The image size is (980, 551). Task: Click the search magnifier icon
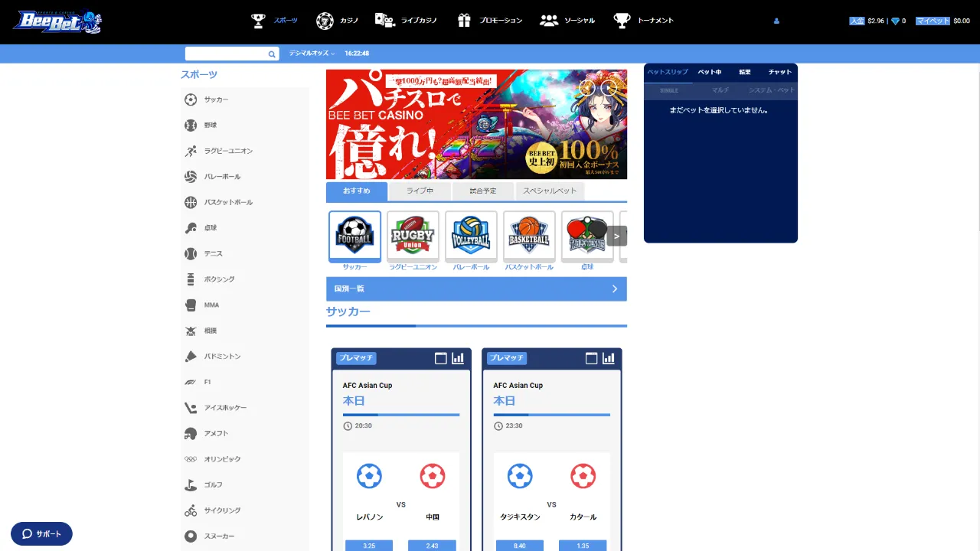click(271, 54)
